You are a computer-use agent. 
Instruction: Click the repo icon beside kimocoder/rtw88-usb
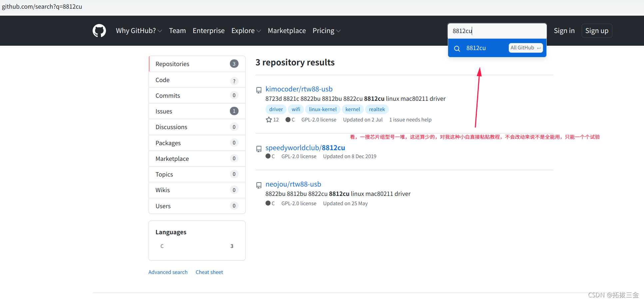(259, 90)
